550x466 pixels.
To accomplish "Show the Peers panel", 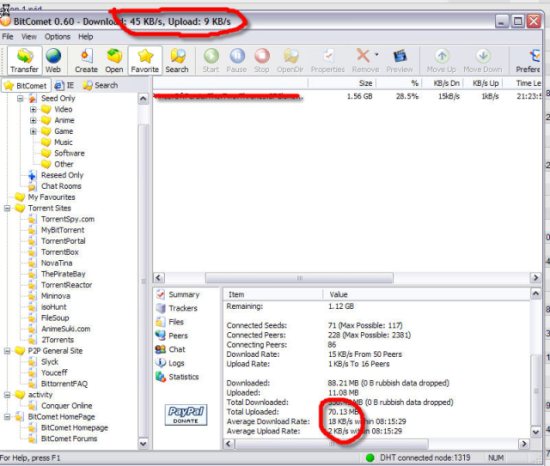I will pyautogui.click(x=172, y=336).
